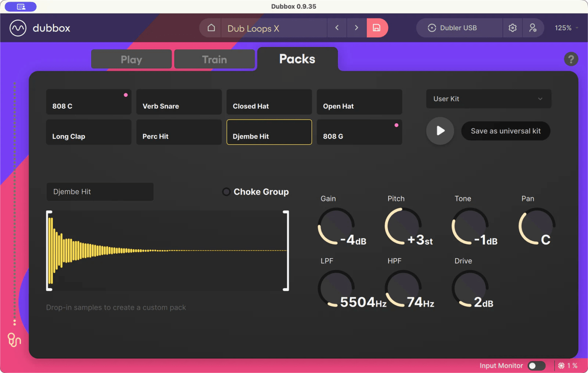Click the +3st pitch value
This screenshot has width=588, height=373.
(x=420, y=240)
